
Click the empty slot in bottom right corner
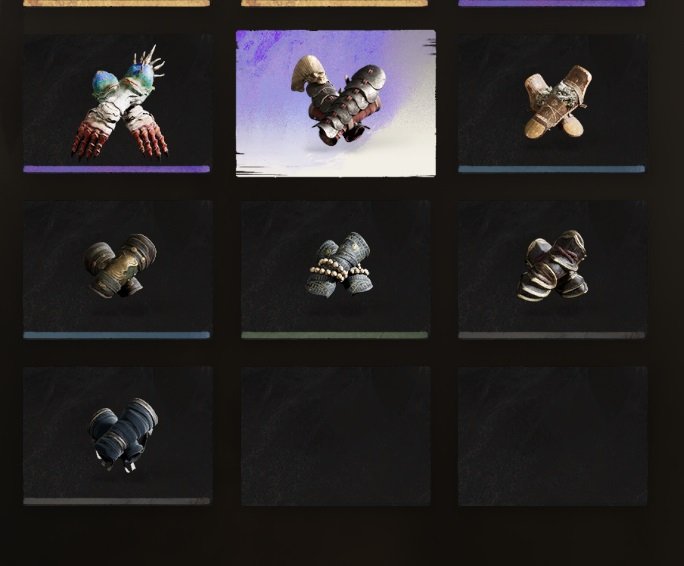(x=552, y=436)
